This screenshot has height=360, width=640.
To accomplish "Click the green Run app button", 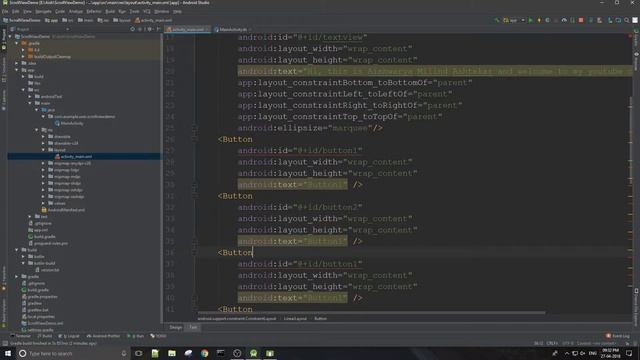I will coord(530,20).
